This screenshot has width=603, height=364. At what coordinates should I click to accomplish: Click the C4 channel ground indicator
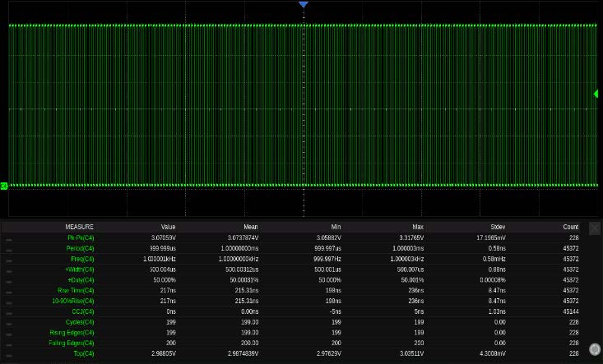pyautogui.click(x=4, y=186)
